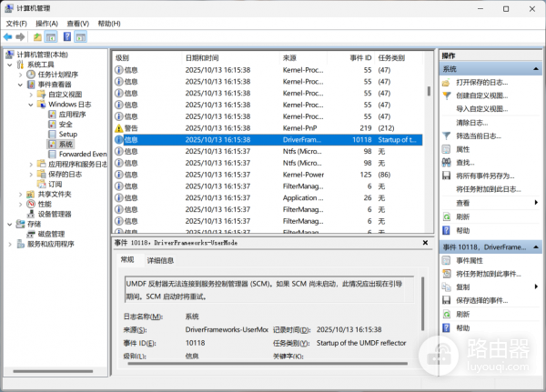Image resolution: width=546 pixels, height=392 pixels.
Task: Open the blue Help toolbar icon
Action: coord(67,36)
